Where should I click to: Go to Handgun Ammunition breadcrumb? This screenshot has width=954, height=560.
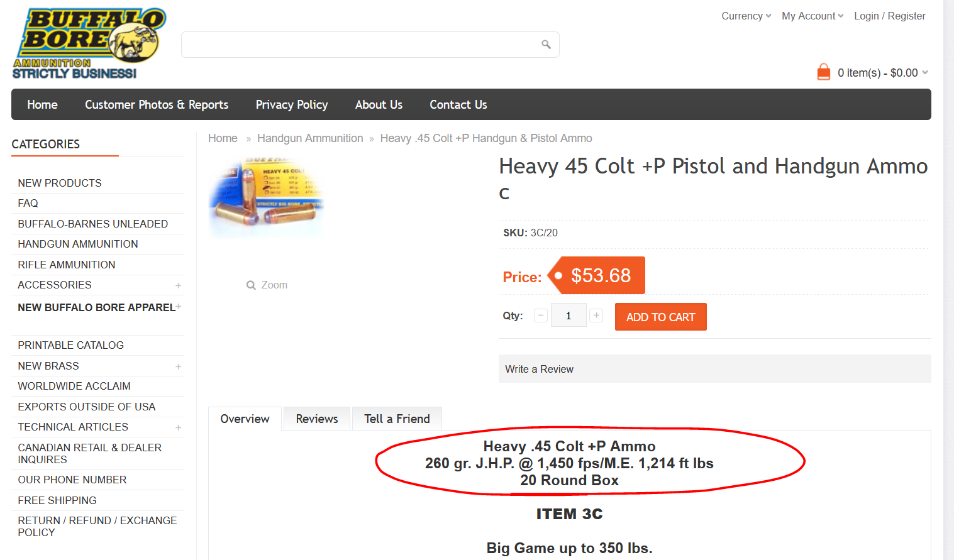pos(310,138)
